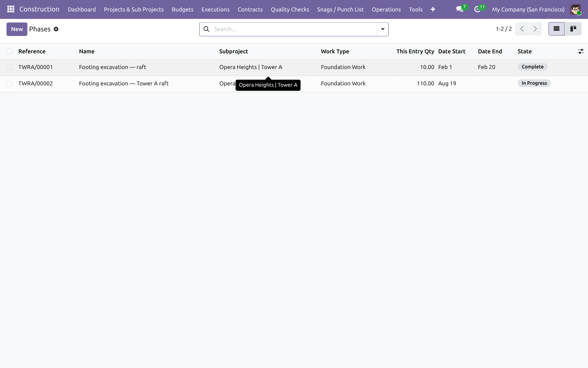Image resolution: width=588 pixels, height=368 pixels.
Task: Click the Construction app title
Action: [39, 9]
